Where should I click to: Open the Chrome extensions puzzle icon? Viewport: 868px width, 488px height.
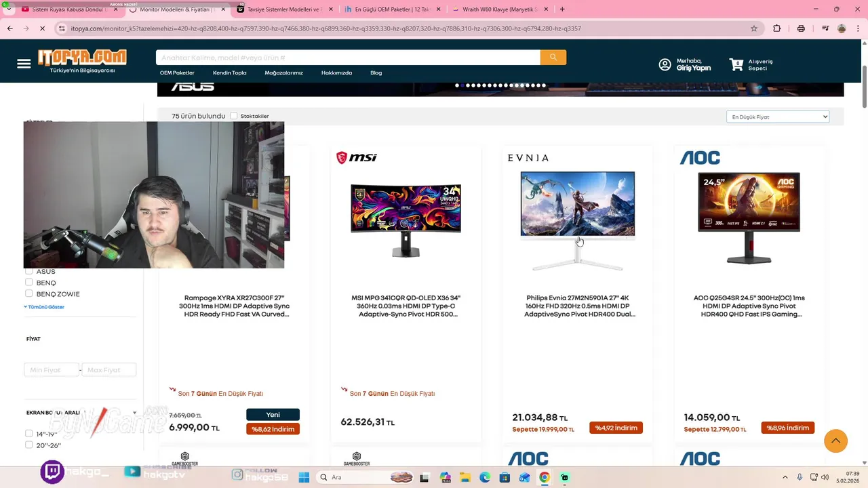click(777, 28)
